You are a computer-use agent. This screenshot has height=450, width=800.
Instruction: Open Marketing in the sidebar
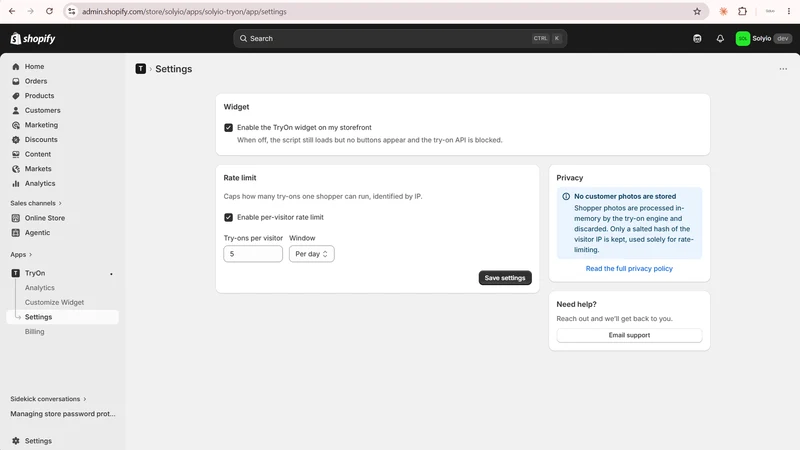coord(41,125)
